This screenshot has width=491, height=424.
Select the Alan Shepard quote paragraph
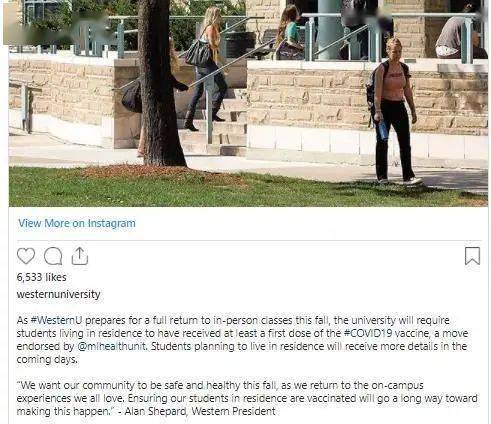[247, 398]
